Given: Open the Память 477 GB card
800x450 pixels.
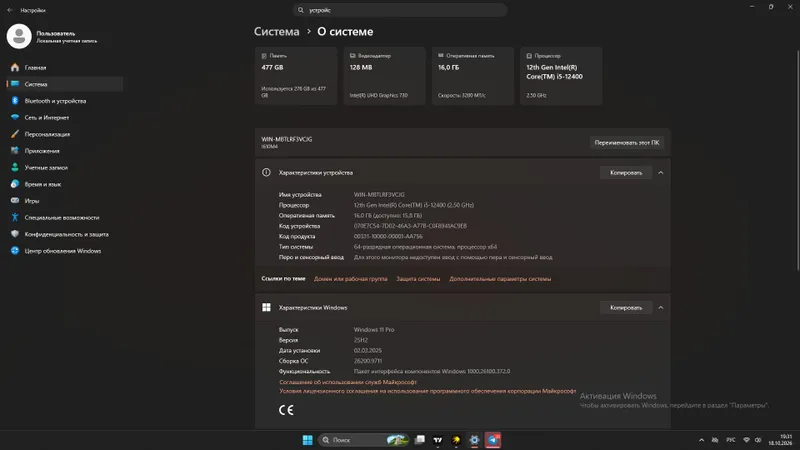Looking at the screenshot, I should coord(296,76).
